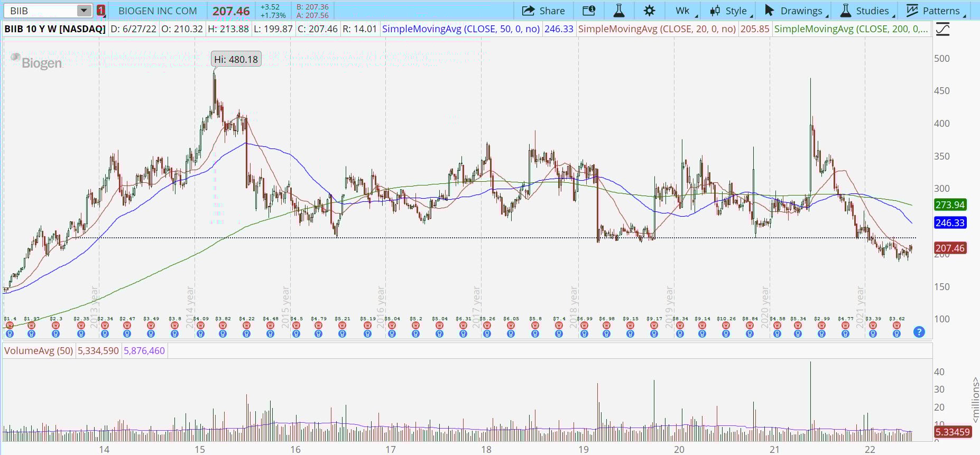
Task: Click the 5.33459 volume axis bubble
Action: 953,432
